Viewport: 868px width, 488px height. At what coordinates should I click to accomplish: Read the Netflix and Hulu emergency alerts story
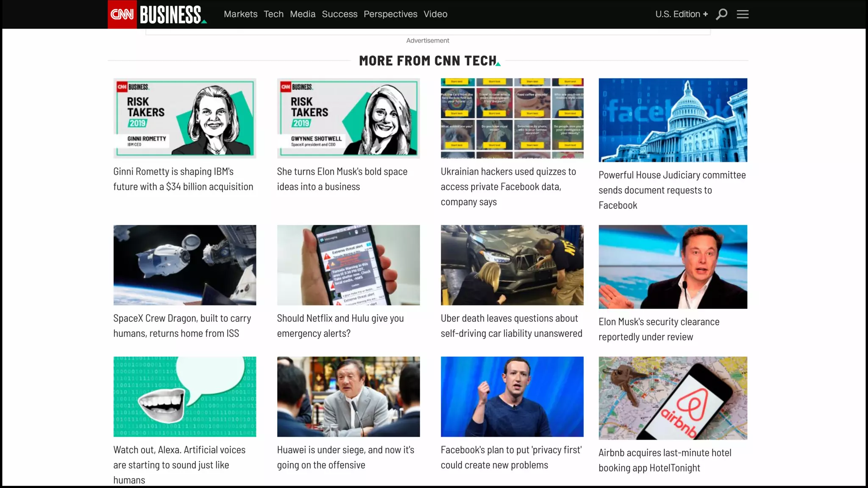(x=340, y=326)
